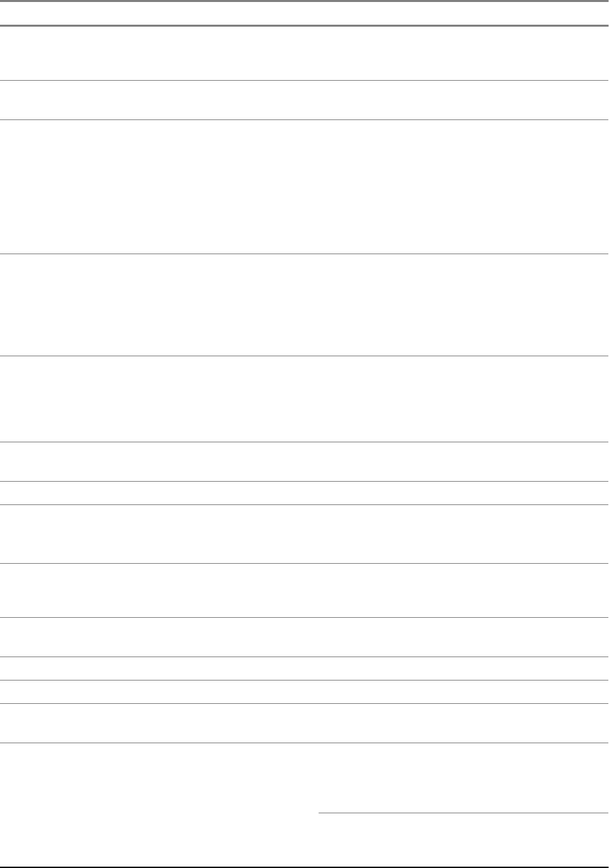The width and height of the screenshot is (609, 868).
Task: Click the last row's right cell above the partial divider
Action: [x=464, y=778]
